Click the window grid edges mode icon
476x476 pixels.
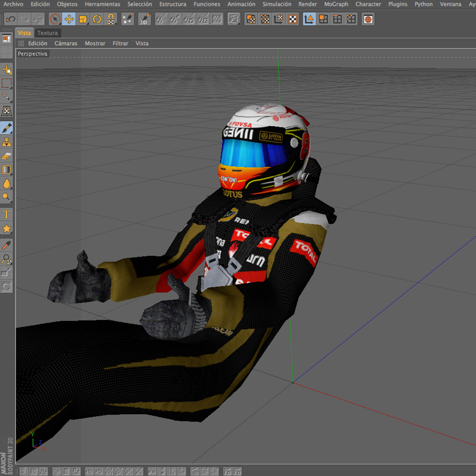click(x=337, y=19)
